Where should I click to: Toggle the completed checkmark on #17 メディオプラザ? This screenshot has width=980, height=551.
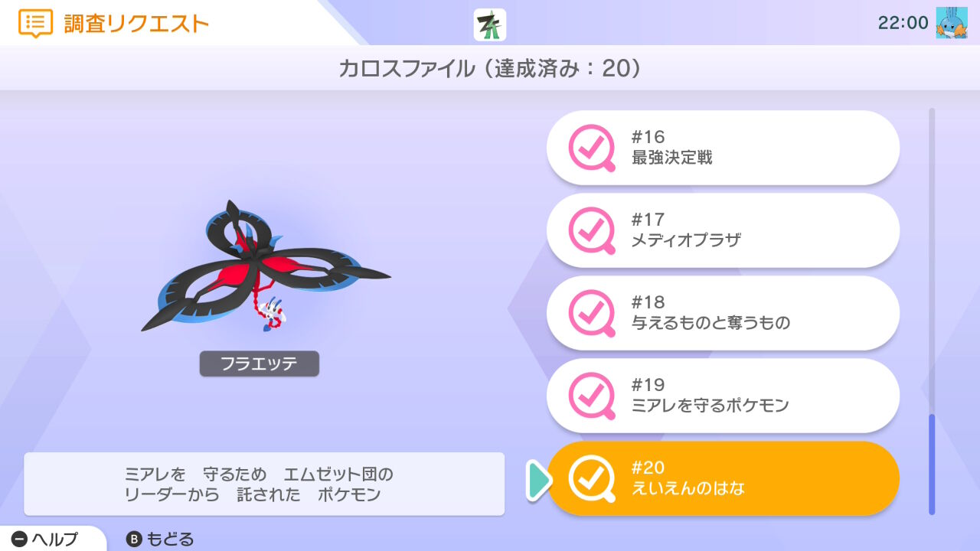[x=592, y=230]
